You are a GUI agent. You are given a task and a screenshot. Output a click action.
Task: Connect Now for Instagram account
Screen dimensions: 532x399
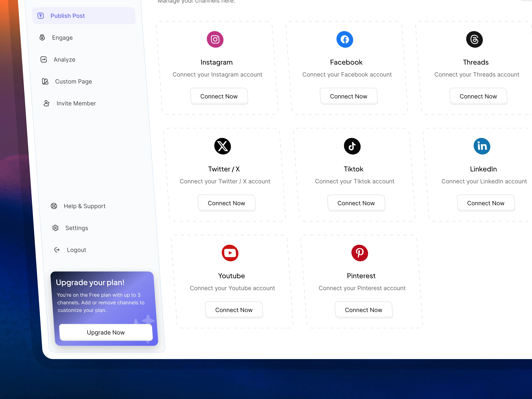219,96
